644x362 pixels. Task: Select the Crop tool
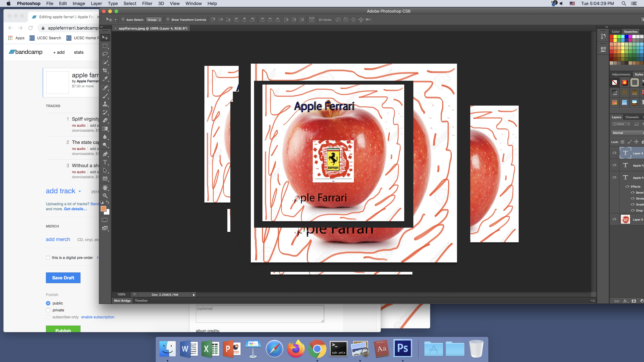point(105,70)
